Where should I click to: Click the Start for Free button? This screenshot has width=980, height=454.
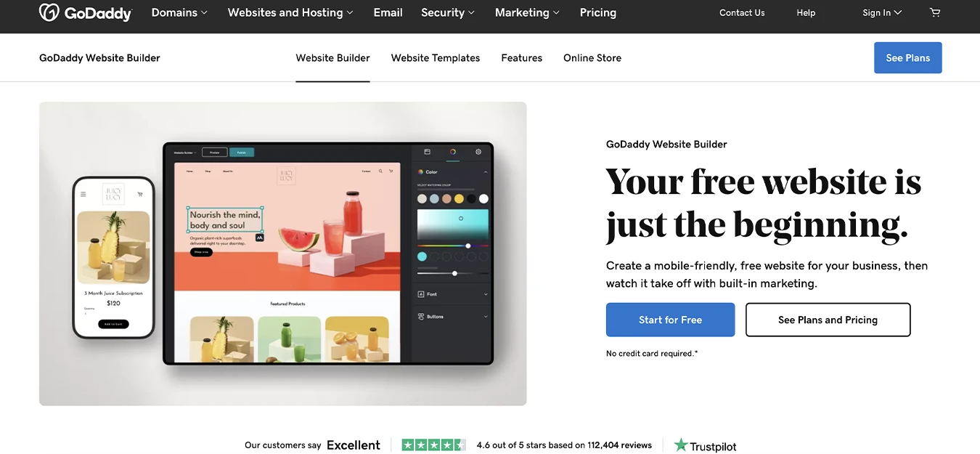click(x=670, y=320)
